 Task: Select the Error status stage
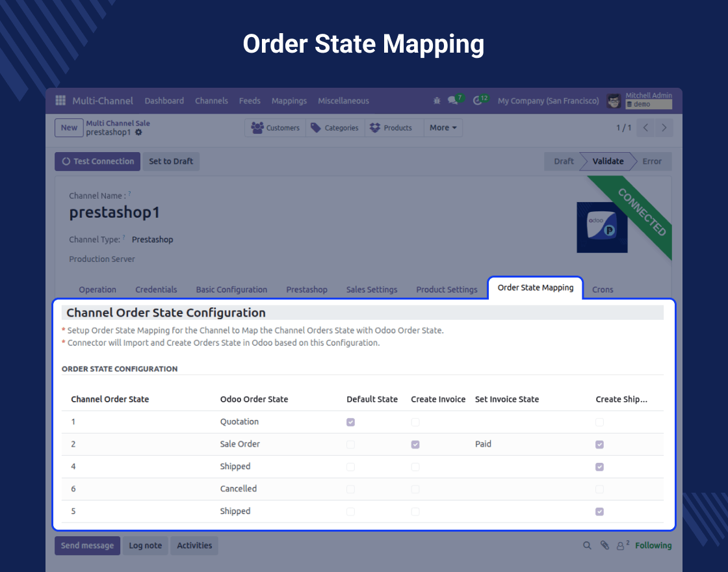point(652,161)
